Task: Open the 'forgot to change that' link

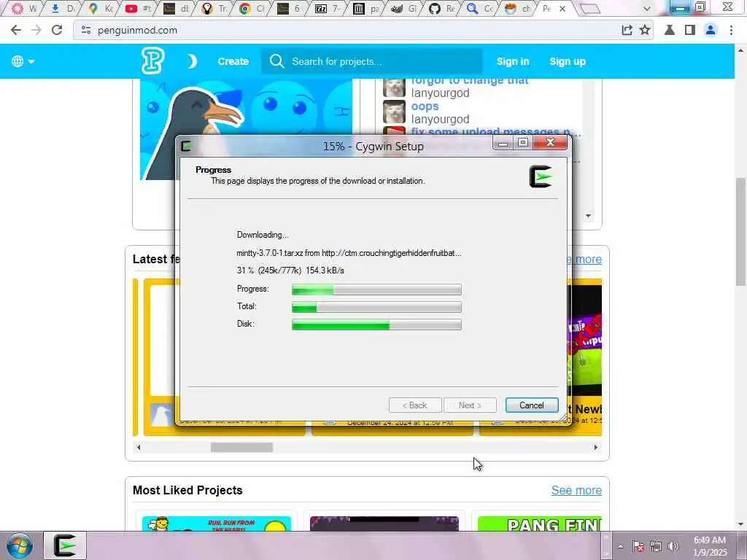Action: (x=470, y=81)
